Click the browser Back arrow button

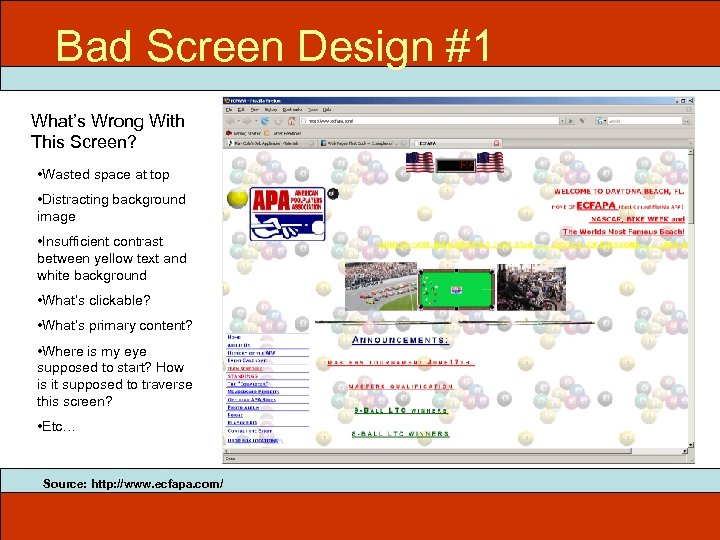coord(230,121)
